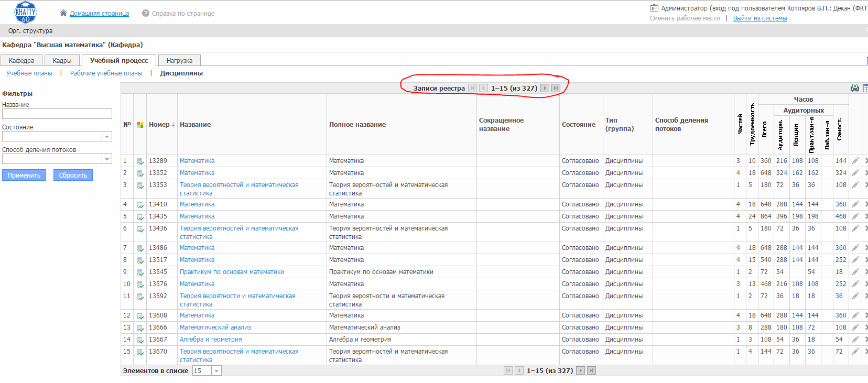The width and height of the screenshot is (868, 383).
Task: Click the Применить button
Action: [24, 175]
